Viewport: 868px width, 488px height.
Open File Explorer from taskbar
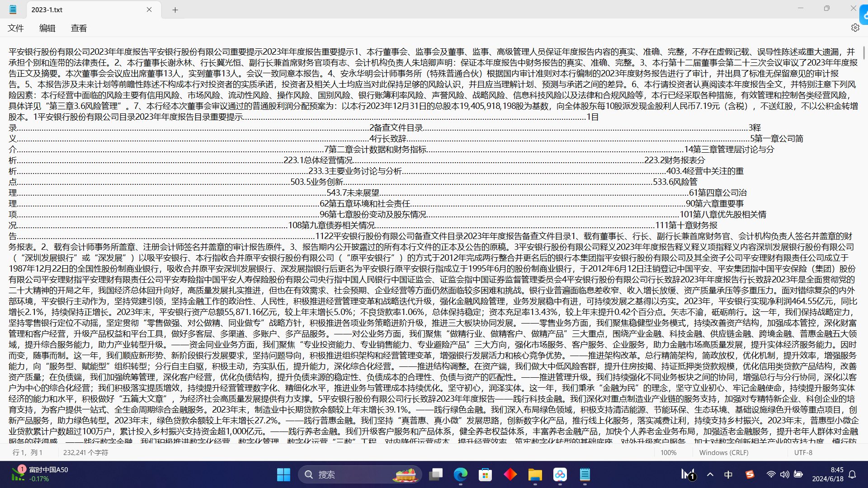(535, 474)
